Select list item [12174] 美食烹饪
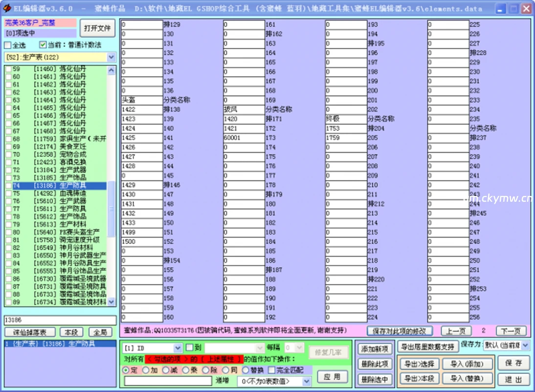This screenshot has width=535, height=392. click(60, 147)
